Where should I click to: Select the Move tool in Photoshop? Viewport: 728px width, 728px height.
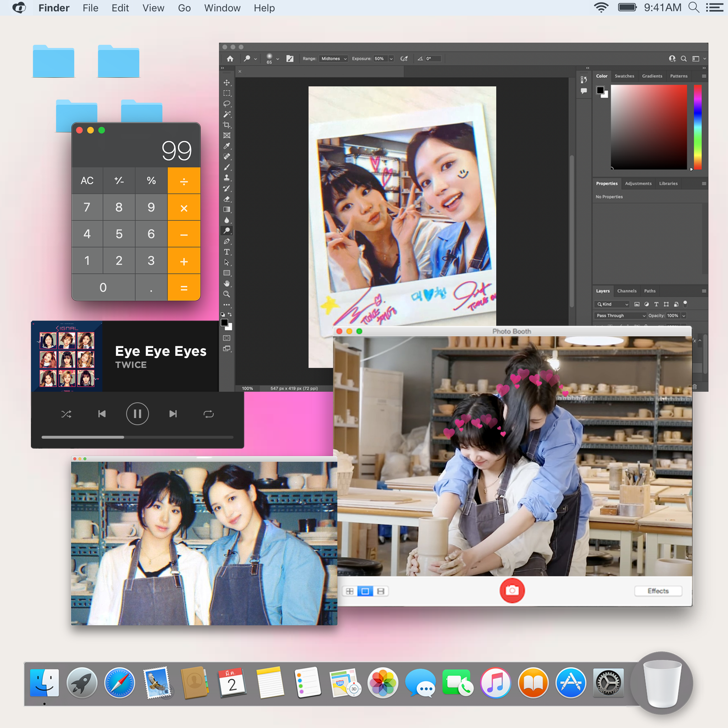pyautogui.click(x=226, y=82)
